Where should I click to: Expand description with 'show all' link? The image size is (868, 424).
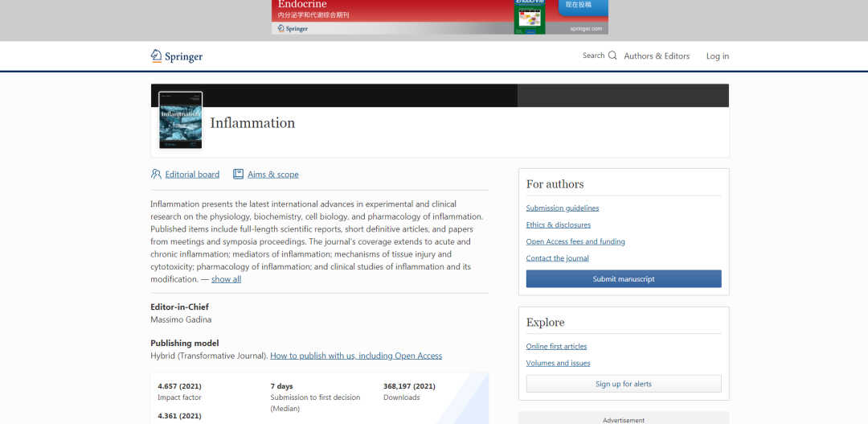[x=226, y=279]
